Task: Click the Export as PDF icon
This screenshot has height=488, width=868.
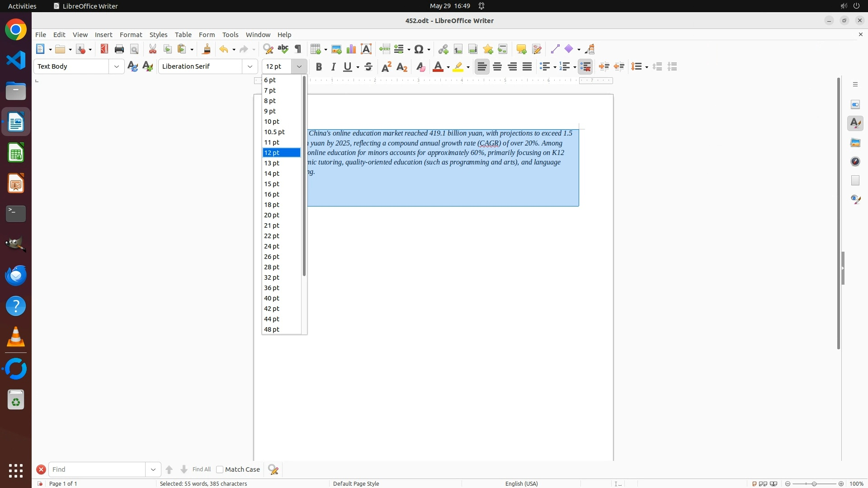Action: tap(104, 49)
